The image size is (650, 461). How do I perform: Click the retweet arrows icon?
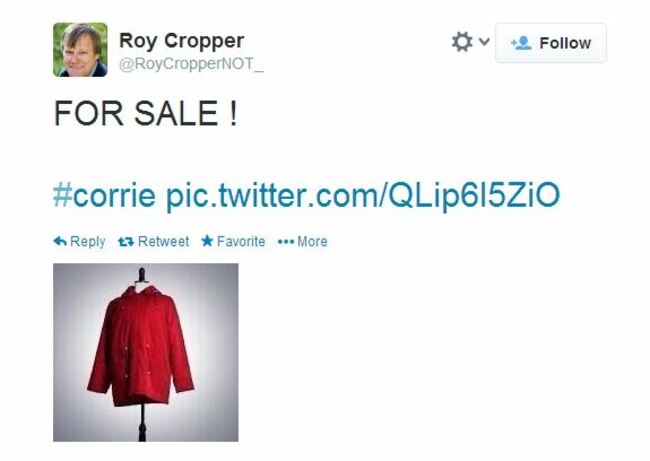point(126,242)
